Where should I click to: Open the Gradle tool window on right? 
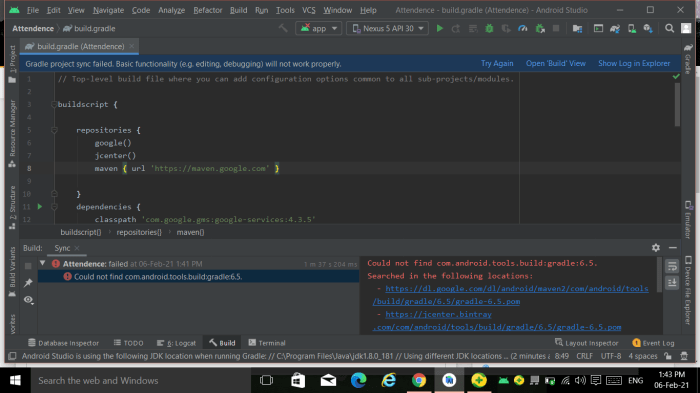tap(688, 59)
